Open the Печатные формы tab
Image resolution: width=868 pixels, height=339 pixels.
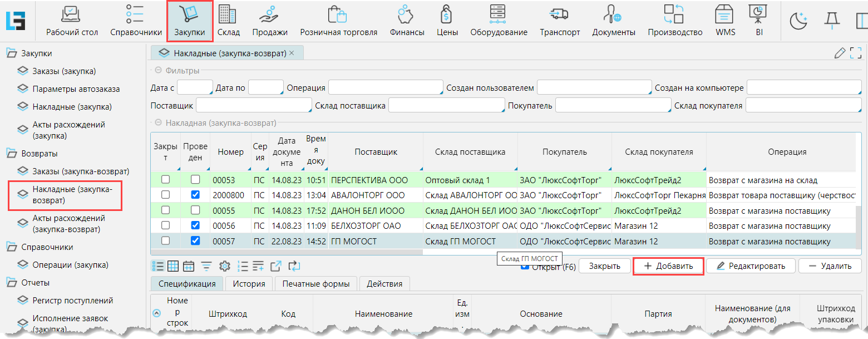(315, 283)
